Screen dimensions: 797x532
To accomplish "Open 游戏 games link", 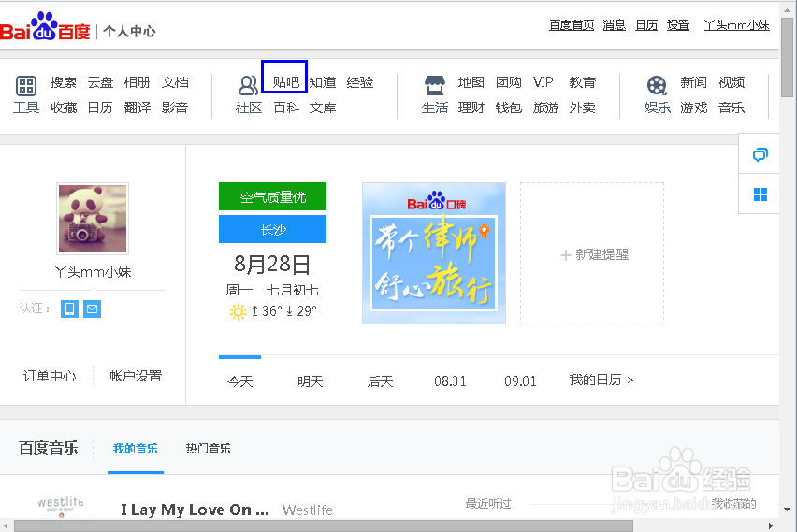I will pos(694,108).
